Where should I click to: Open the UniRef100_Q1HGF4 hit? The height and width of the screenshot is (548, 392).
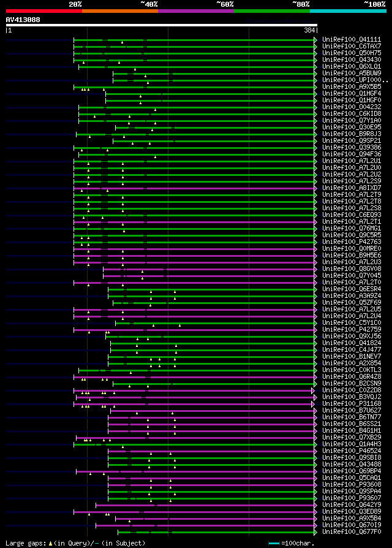click(x=352, y=94)
